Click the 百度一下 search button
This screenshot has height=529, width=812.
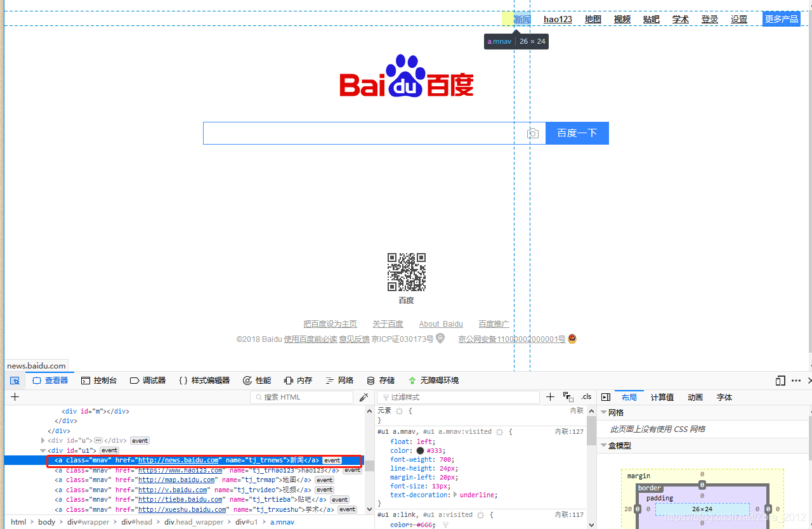(577, 133)
